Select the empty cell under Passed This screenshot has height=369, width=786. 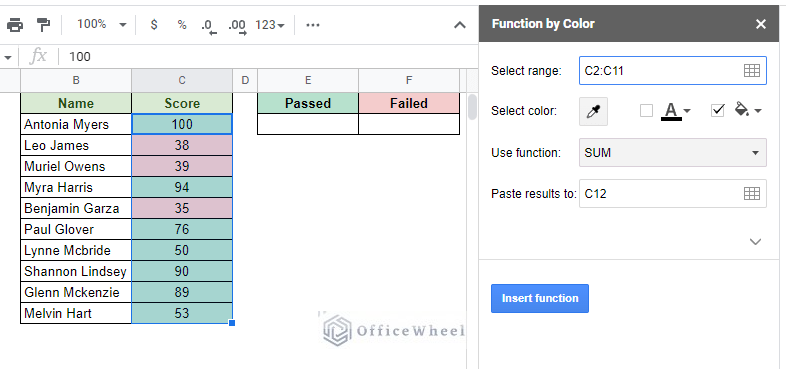click(308, 124)
